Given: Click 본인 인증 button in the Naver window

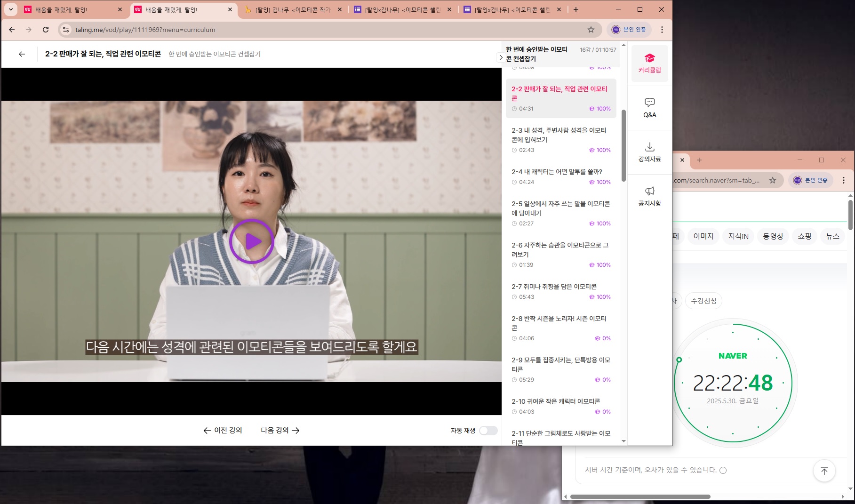Looking at the screenshot, I should point(811,180).
